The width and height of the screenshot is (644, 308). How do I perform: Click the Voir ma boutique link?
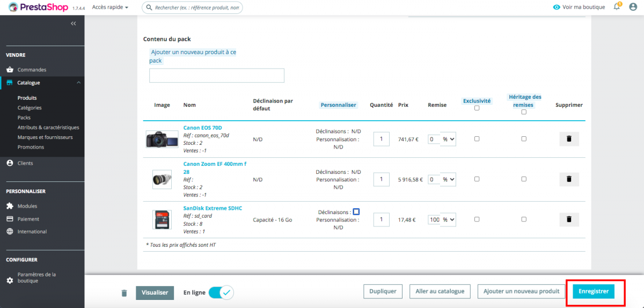pyautogui.click(x=583, y=8)
